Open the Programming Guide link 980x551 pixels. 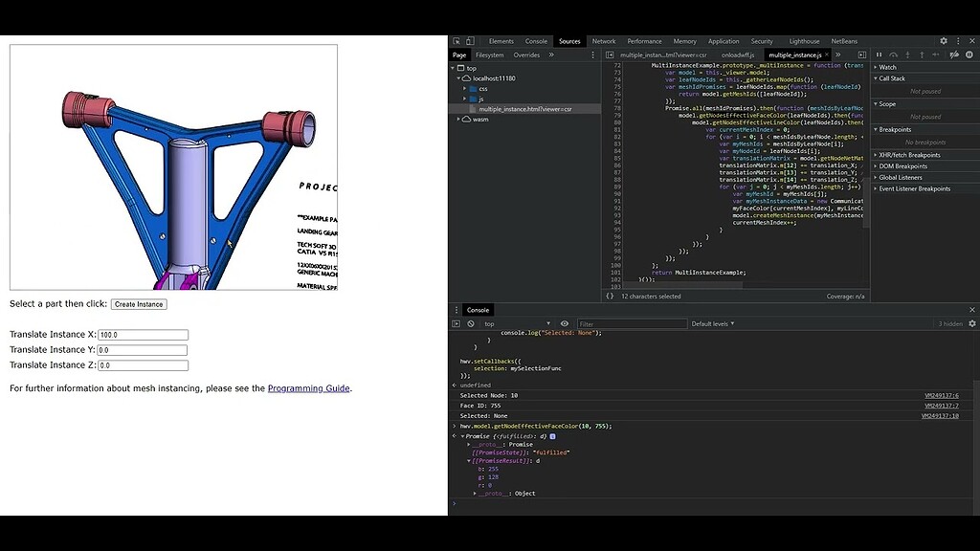pos(308,388)
